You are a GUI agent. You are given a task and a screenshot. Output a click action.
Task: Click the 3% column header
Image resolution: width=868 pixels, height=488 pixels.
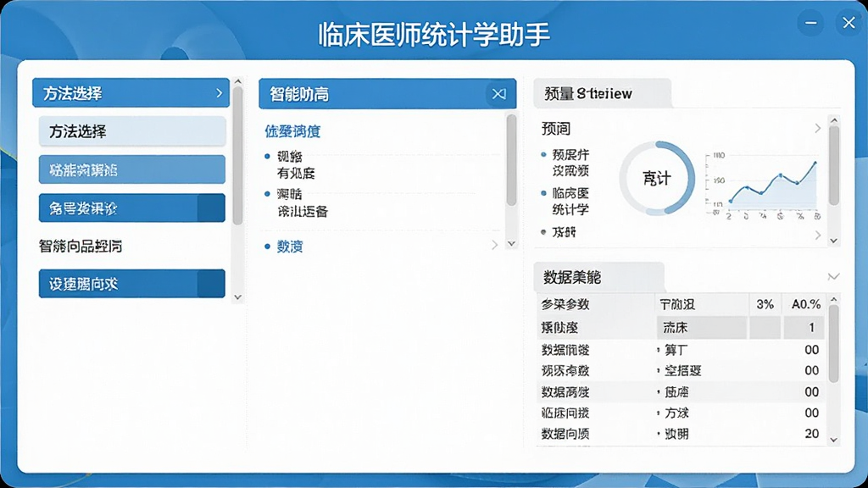[x=765, y=304]
